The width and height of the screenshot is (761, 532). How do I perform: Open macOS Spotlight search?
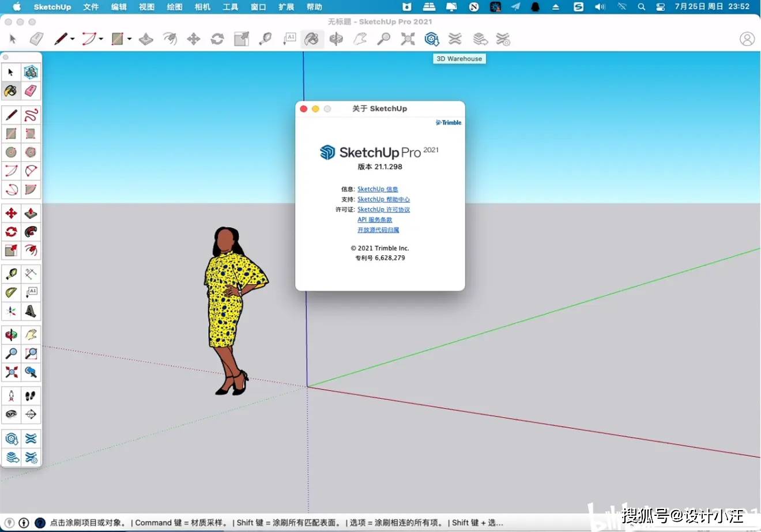point(641,7)
